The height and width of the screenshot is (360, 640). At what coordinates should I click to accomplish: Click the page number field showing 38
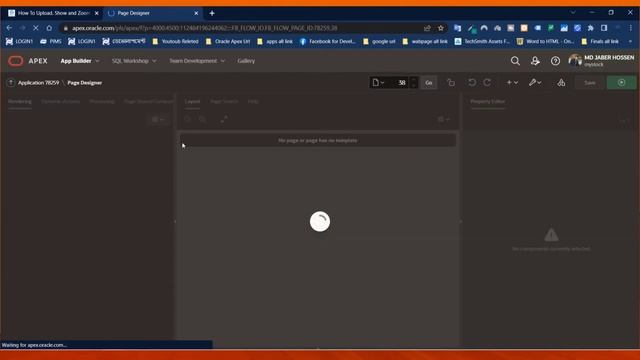point(398,82)
